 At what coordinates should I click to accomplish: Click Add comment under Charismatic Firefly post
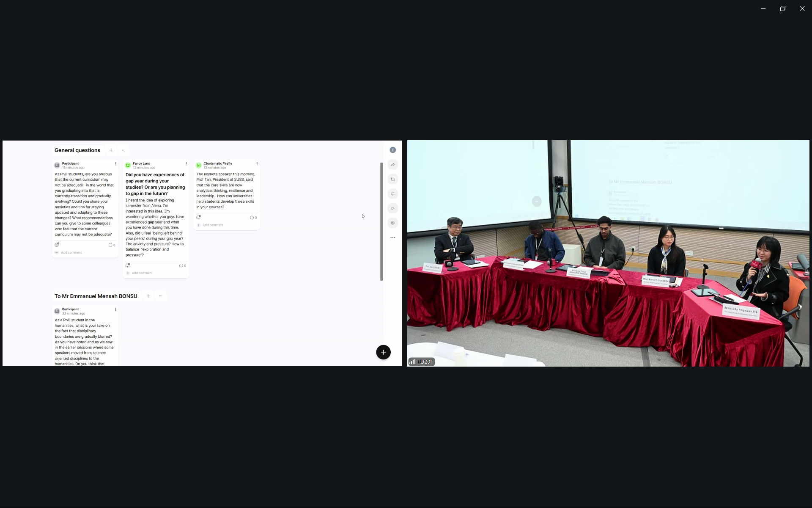pyautogui.click(x=212, y=225)
